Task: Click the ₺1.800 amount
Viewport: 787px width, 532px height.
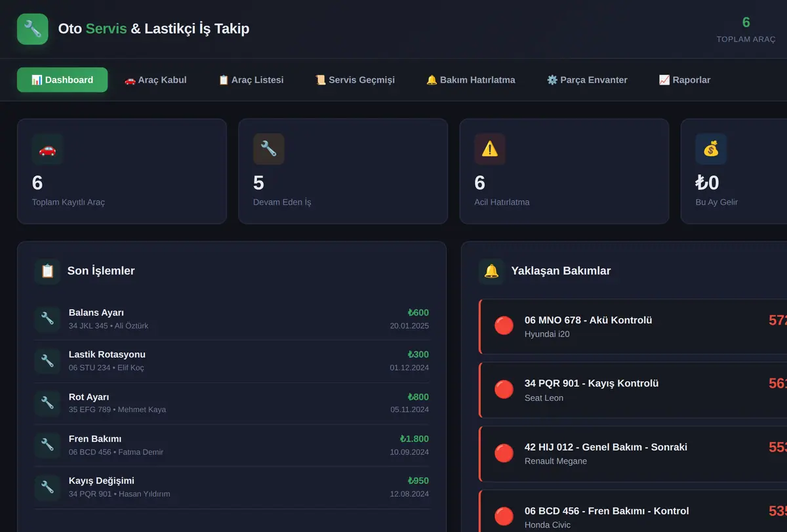Action: click(414, 439)
